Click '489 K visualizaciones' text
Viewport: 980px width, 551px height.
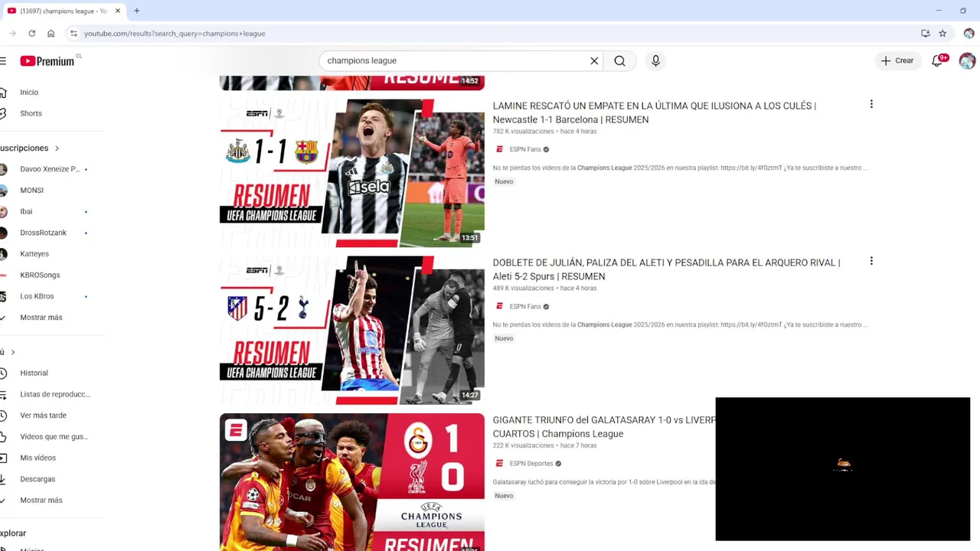(523, 289)
